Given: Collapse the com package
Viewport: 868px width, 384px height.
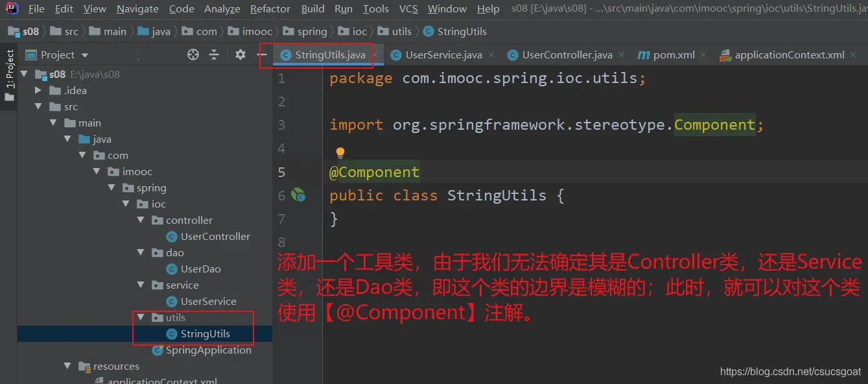Looking at the screenshot, I should point(82,155).
